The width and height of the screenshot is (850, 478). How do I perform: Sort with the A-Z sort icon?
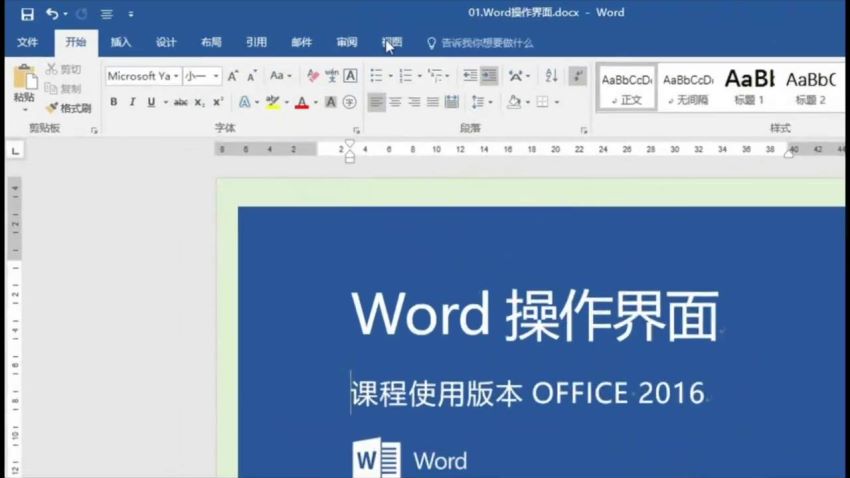click(x=551, y=76)
